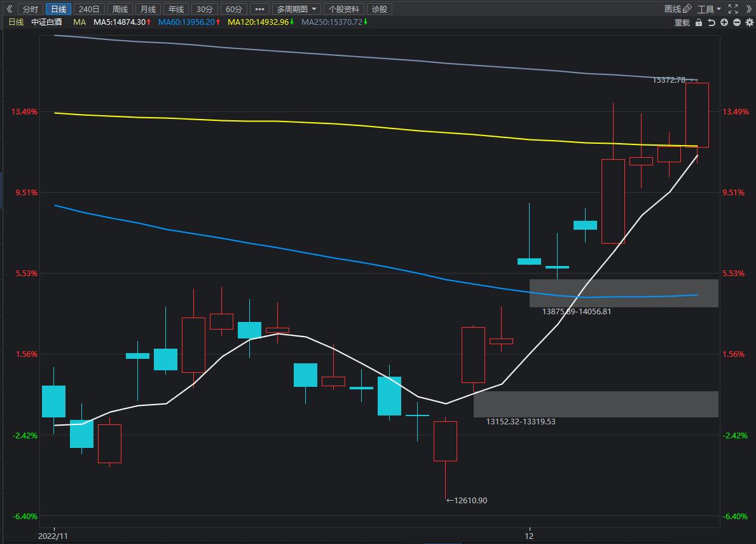756x544 pixels.
Task: Toggle MA250 indicator line label
Action: [334, 22]
